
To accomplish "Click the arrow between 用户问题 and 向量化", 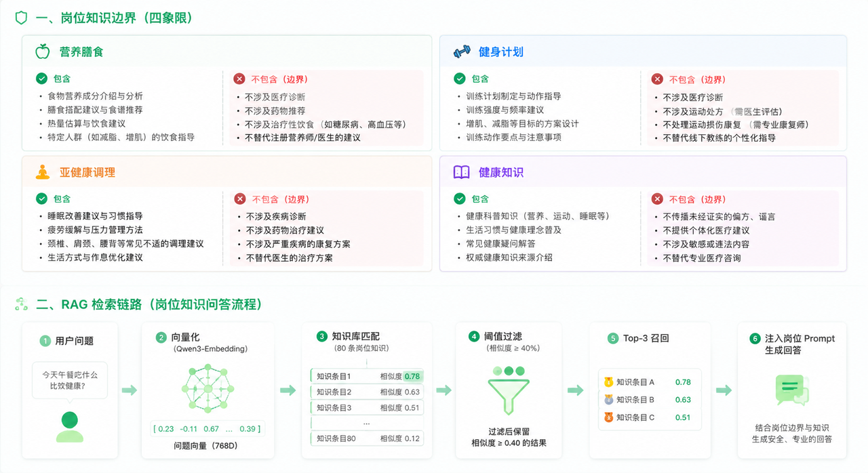I will pyautogui.click(x=129, y=390).
